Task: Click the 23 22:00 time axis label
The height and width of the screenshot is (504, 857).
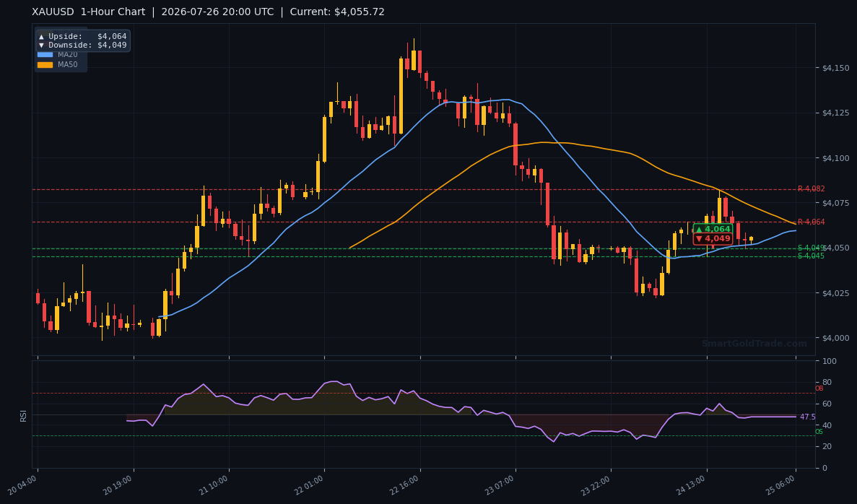Action: (596, 485)
